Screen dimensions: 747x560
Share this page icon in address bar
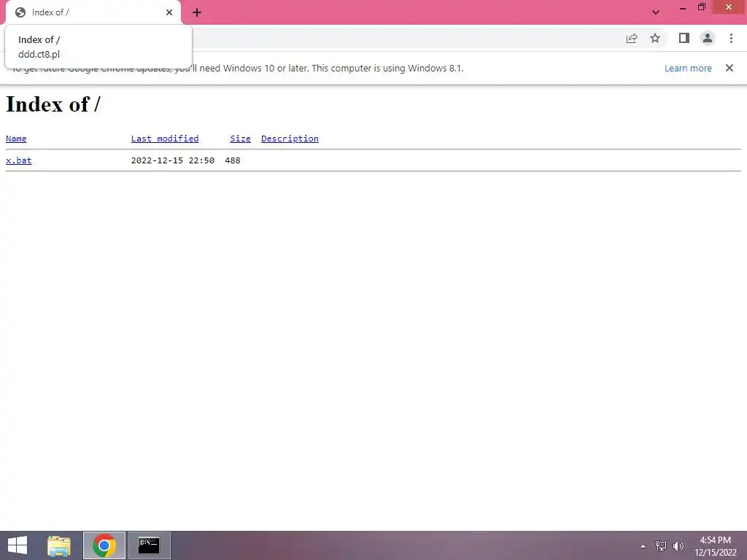632,38
